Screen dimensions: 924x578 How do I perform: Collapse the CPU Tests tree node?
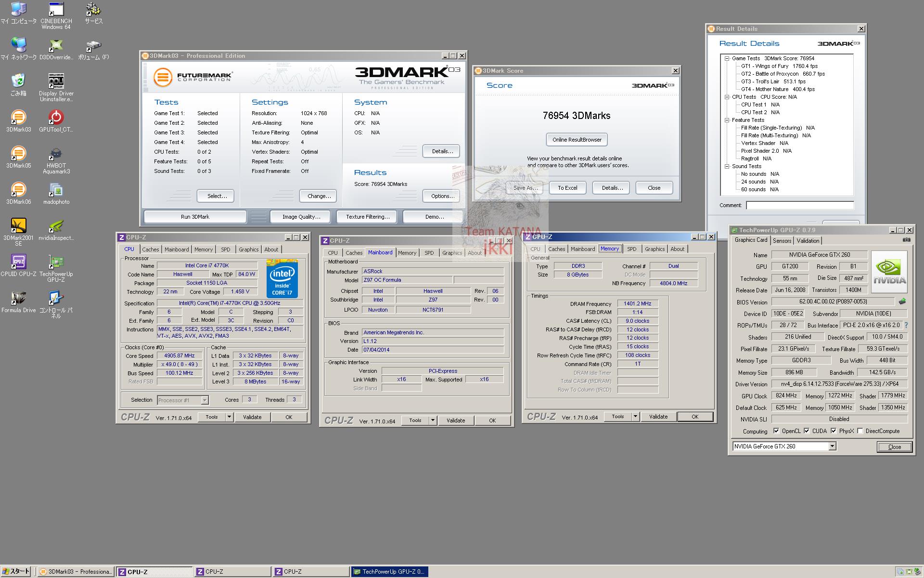[727, 97]
